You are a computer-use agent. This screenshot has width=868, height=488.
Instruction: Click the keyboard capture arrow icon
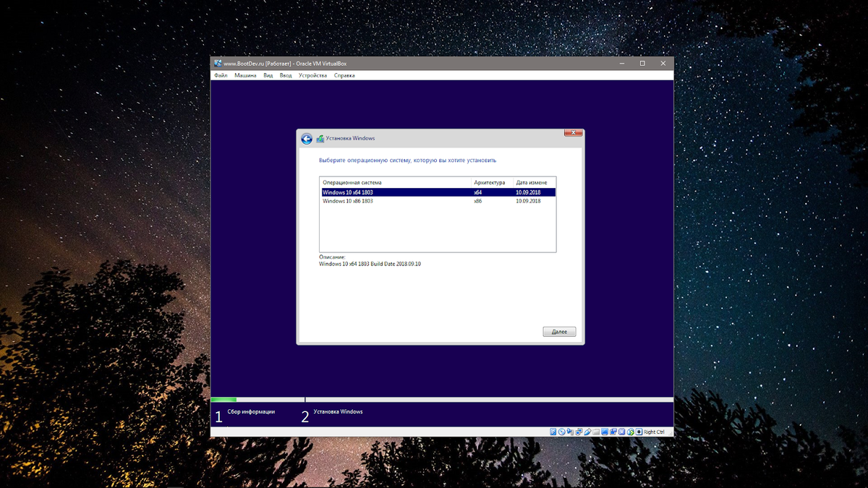tap(639, 432)
